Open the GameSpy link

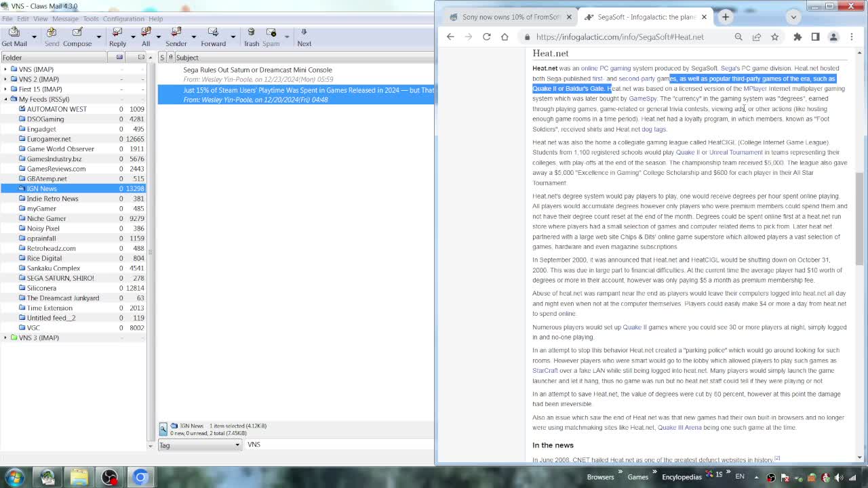642,99
